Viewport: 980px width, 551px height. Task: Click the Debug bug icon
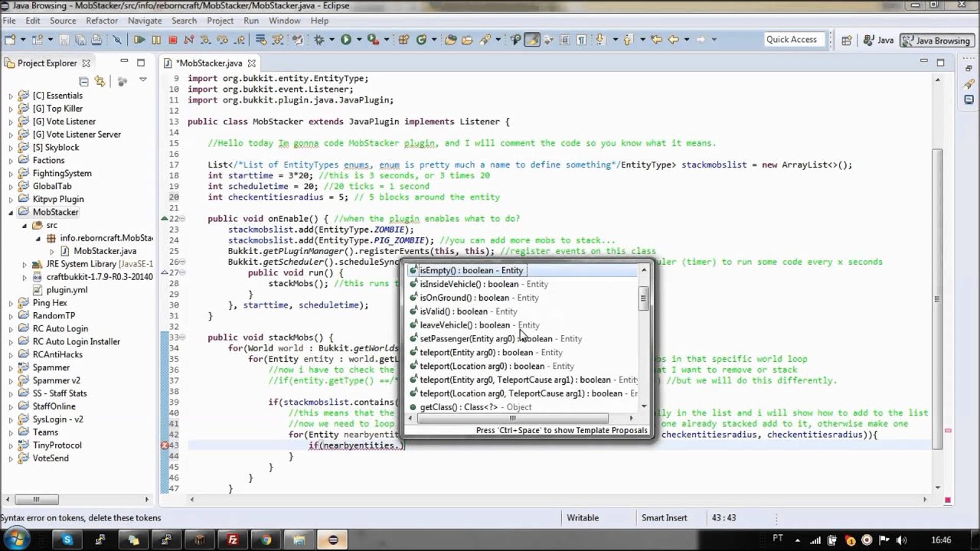point(319,40)
